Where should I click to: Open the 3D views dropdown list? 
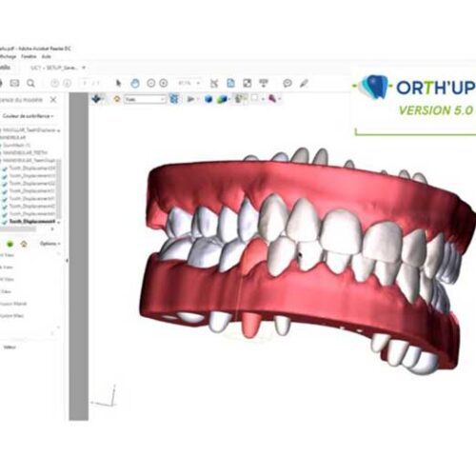(145, 99)
